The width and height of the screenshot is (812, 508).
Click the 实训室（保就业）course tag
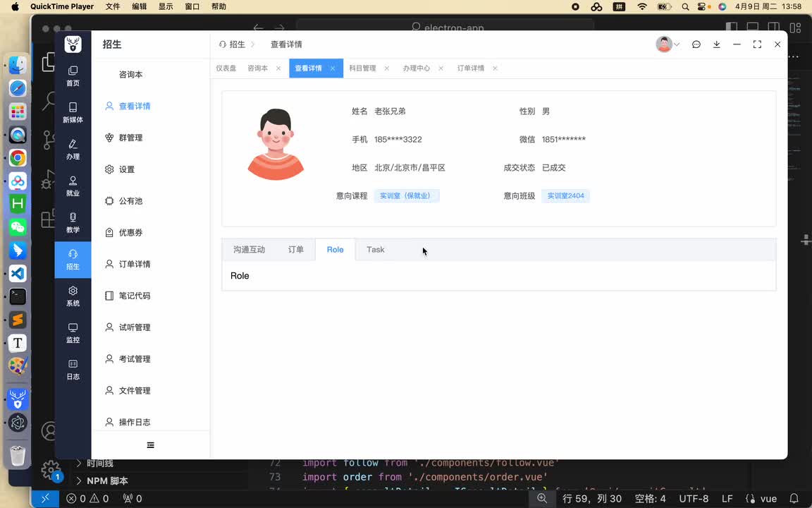[407, 196]
